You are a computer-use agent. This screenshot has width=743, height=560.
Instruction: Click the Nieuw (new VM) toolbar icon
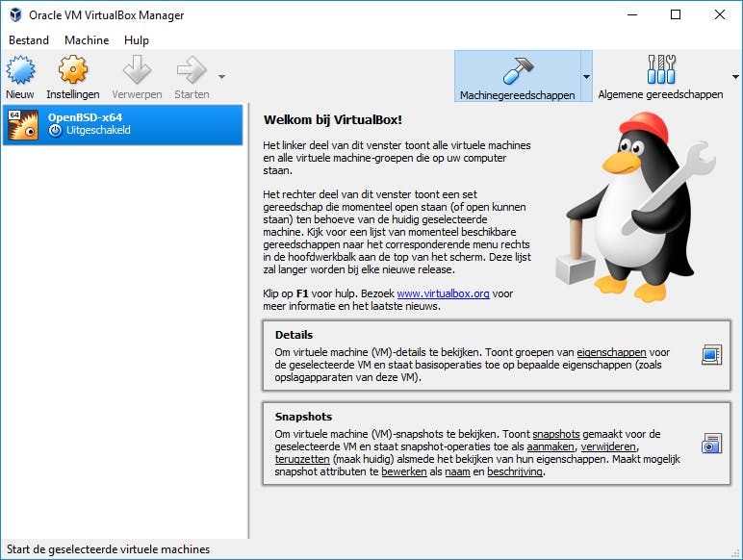click(20, 69)
